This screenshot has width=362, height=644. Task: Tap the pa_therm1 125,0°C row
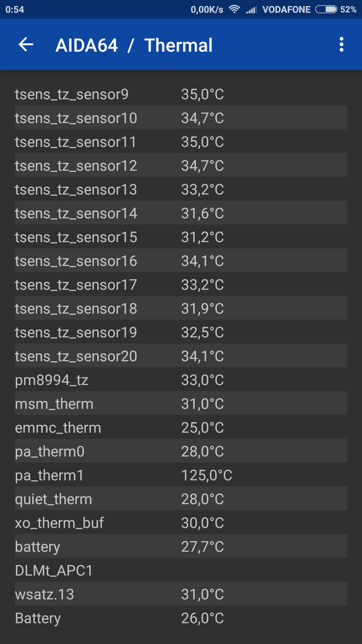181,475
